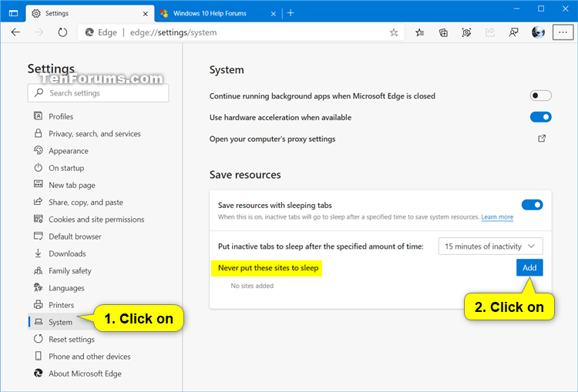Click the Printers icon
The image size is (578, 392).
pyautogui.click(x=38, y=305)
